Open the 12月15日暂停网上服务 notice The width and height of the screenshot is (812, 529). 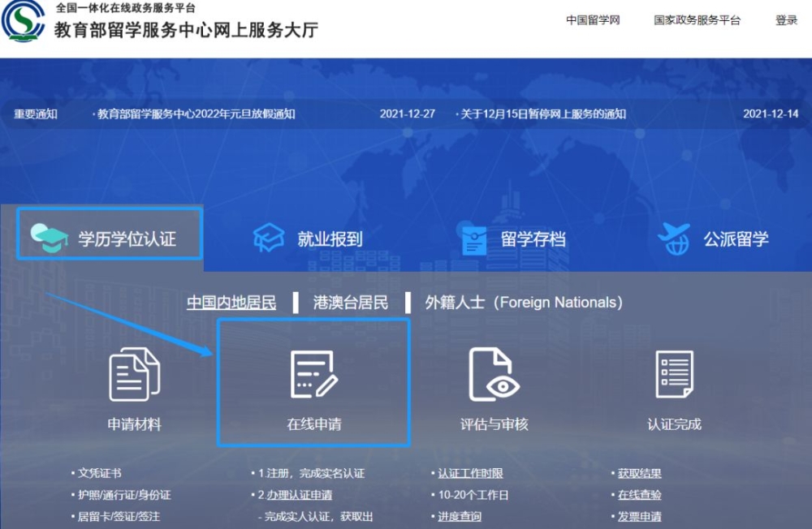[543, 114]
